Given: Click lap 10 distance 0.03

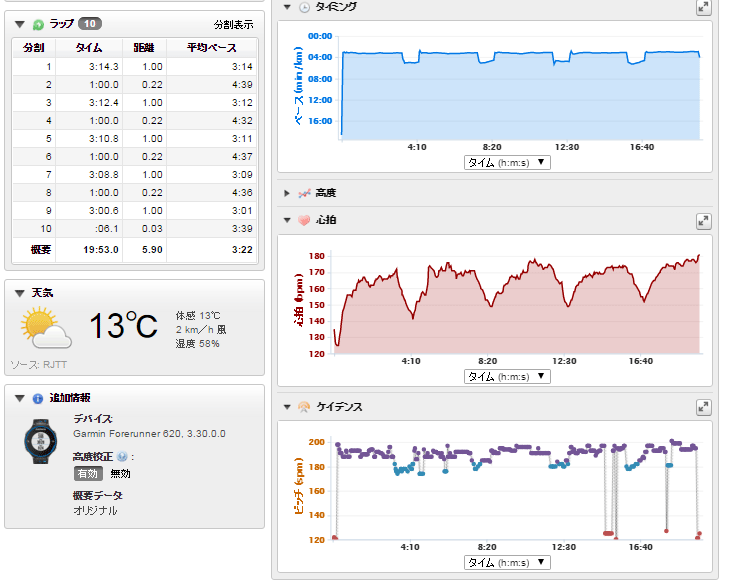Looking at the screenshot, I should 152,229.
